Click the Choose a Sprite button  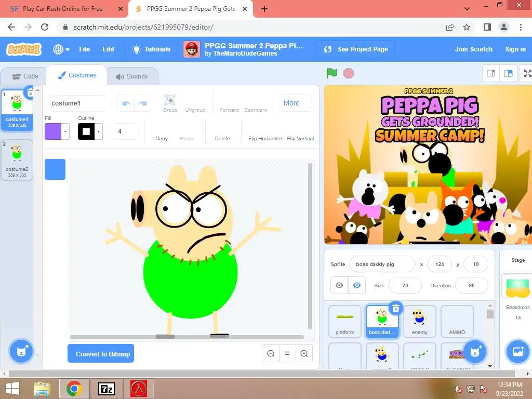[x=475, y=352]
